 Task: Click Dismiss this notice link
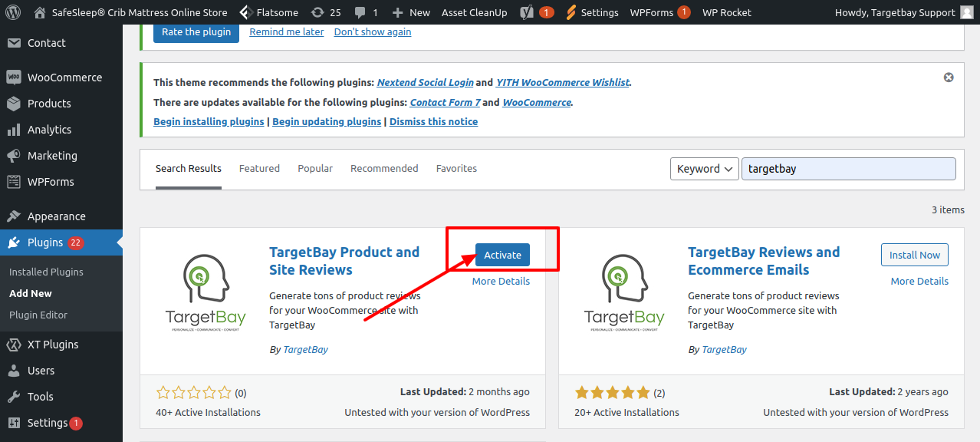tap(433, 122)
